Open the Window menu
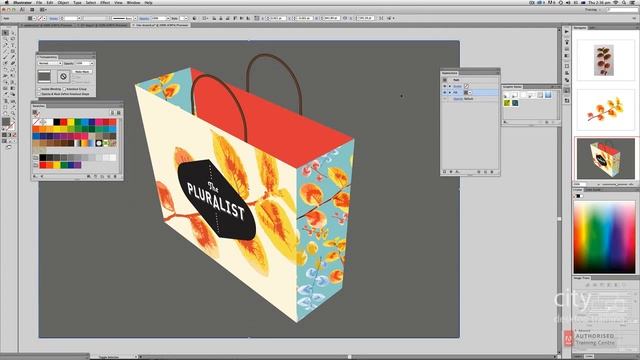This screenshot has width=640, height=360. tap(133, 2)
